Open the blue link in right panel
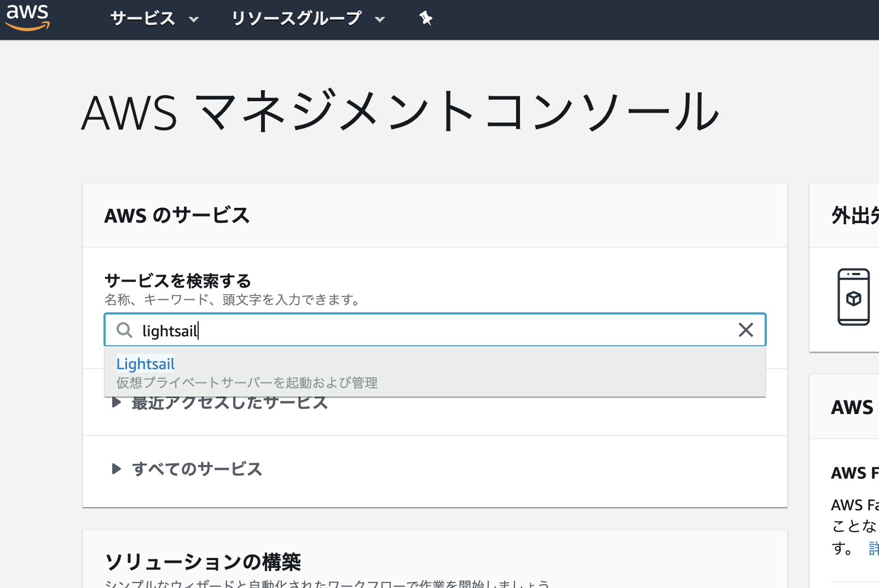879x588 pixels. 874,548
